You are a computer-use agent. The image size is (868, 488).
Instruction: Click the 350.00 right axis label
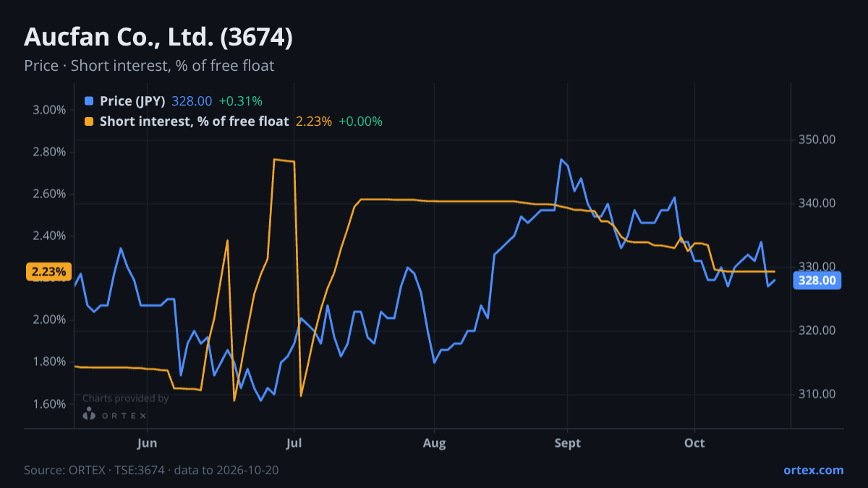[817, 140]
